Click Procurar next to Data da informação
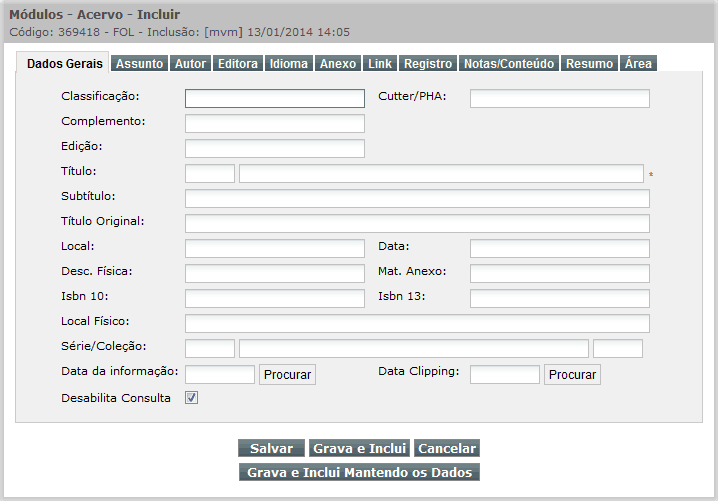Viewport: 718px width, 501px height. [288, 375]
